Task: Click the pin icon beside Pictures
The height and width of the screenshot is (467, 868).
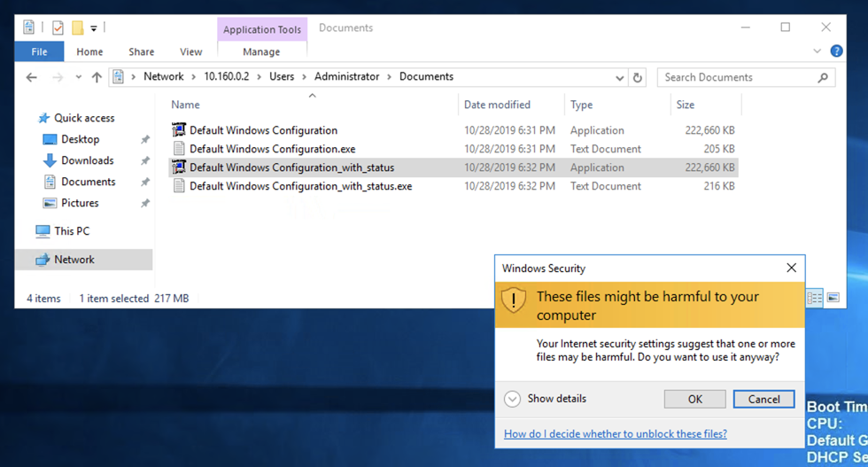Action: tap(145, 203)
